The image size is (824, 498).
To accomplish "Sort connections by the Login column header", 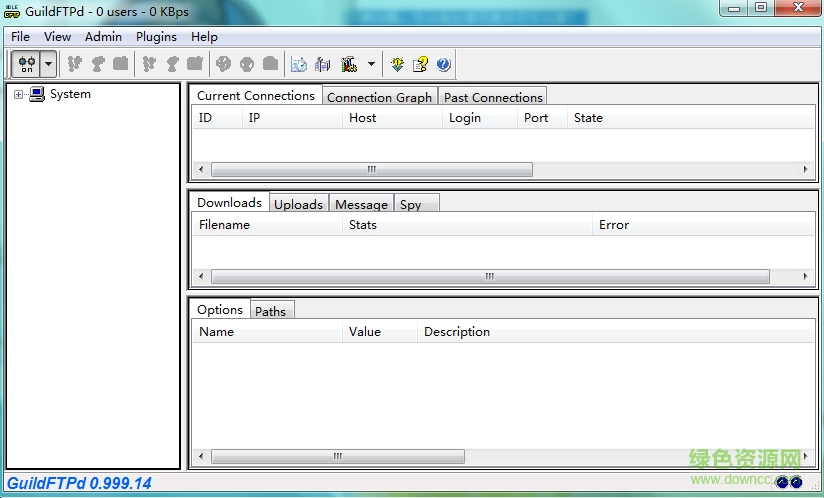I will point(465,118).
